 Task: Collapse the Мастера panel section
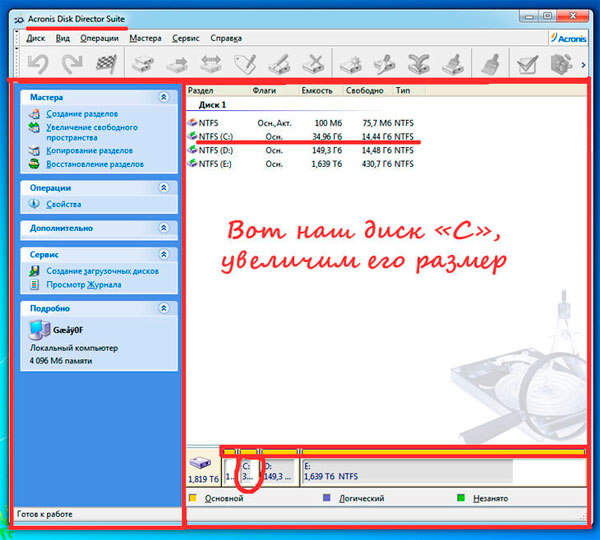click(x=164, y=98)
